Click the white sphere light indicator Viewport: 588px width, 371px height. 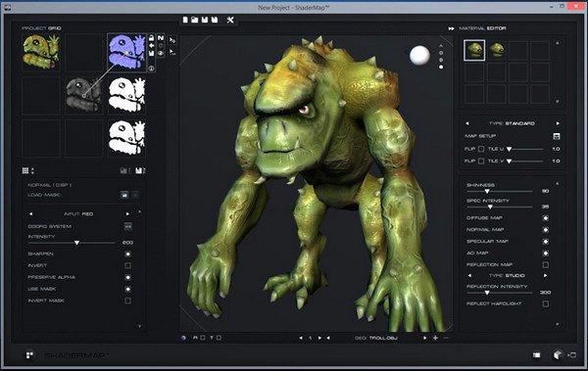(x=419, y=55)
